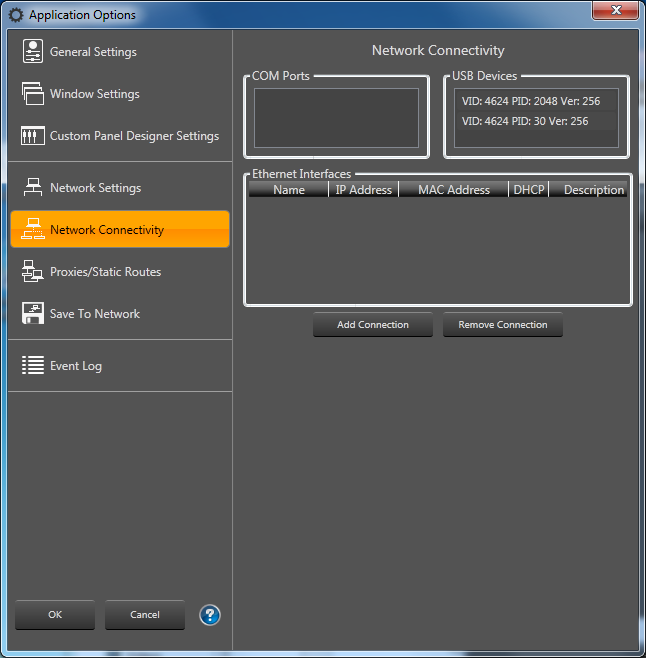Open Proxies/Static Routes page

pos(120,272)
